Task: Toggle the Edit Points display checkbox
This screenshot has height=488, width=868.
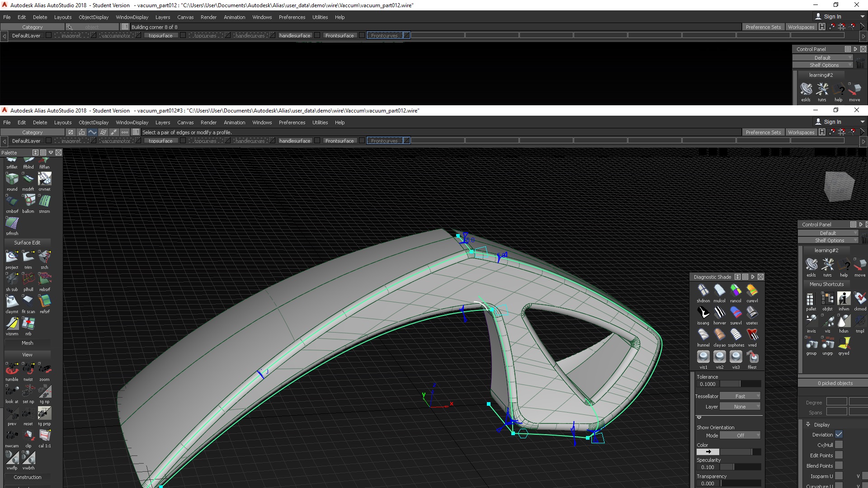Action: (839, 455)
